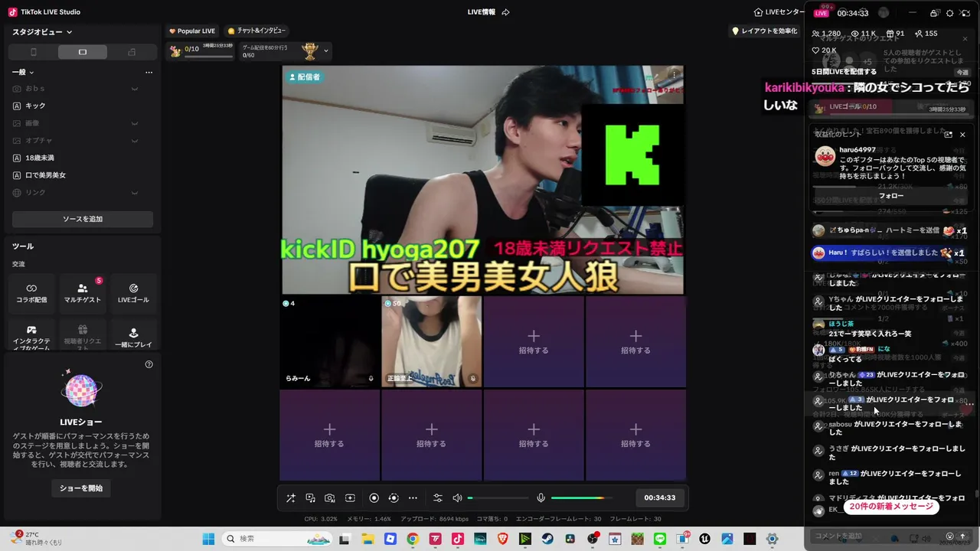Image resolution: width=980 pixels, height=551 pixels.
Task: Open the 一緒にプレイ tool
Action: (133, 336)
